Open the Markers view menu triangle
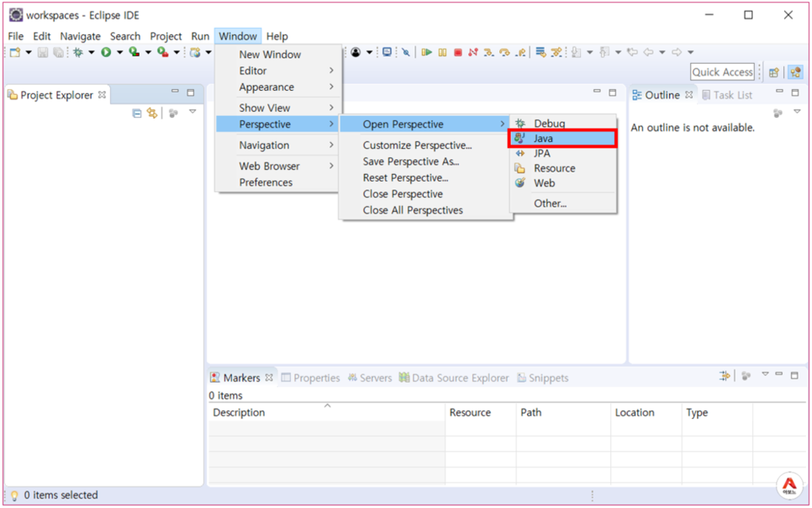This screenshot has width=812, height=508. [765, 373]
